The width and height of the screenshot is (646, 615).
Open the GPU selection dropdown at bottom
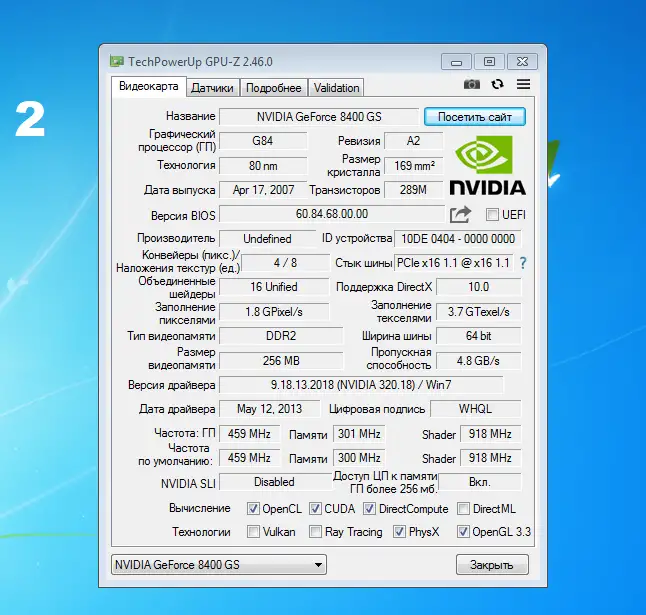click(x=219, y=564)
